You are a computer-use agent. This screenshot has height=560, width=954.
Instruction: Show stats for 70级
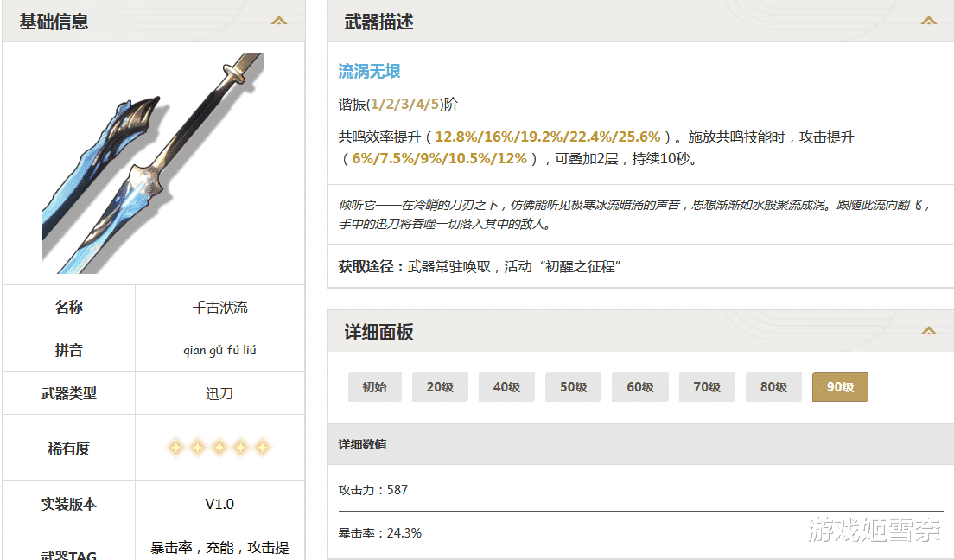pos(707,387)
